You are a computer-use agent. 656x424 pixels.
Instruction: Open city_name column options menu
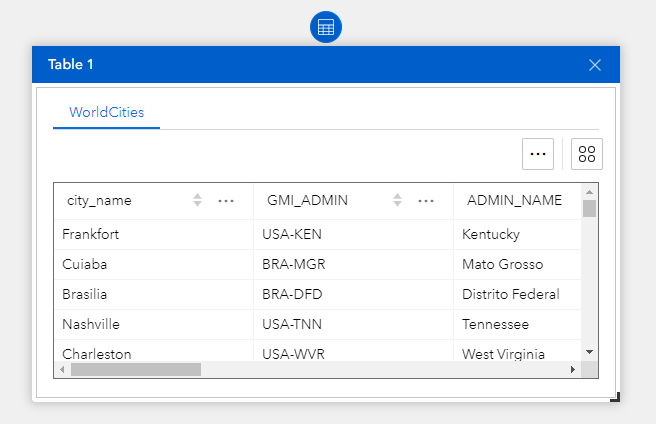click(226, 200)
